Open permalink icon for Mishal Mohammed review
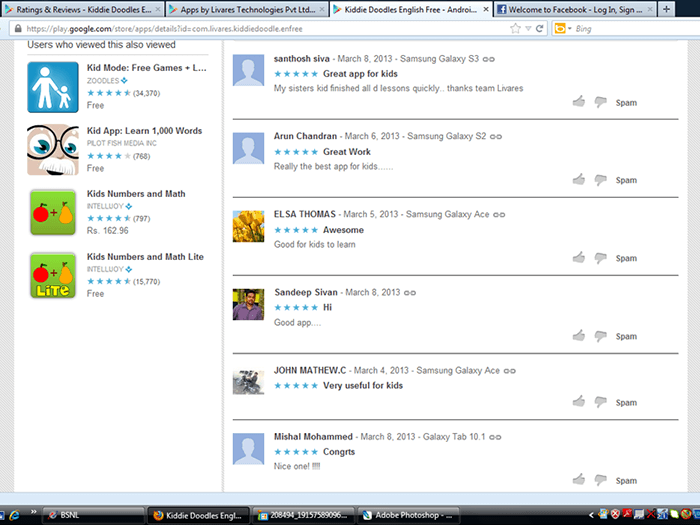700x525 pixels. [495, 437]
